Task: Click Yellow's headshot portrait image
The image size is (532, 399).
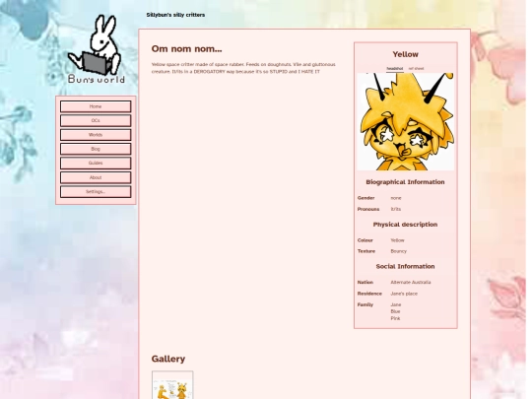Action: tap(406, 121)
